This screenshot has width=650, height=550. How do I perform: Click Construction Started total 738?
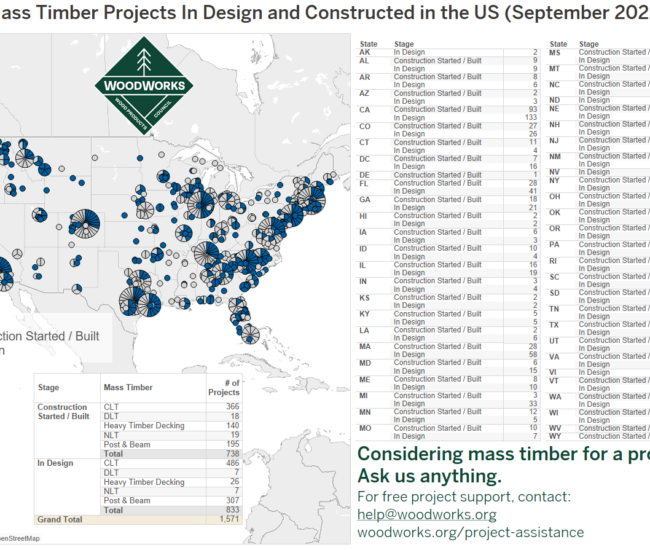[233, 454]
